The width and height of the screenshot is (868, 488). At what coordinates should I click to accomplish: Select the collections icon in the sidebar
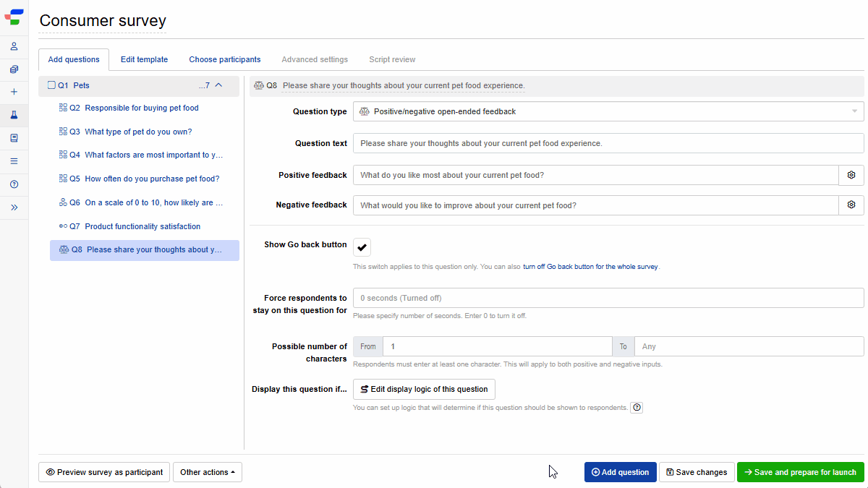coord(14,69)
